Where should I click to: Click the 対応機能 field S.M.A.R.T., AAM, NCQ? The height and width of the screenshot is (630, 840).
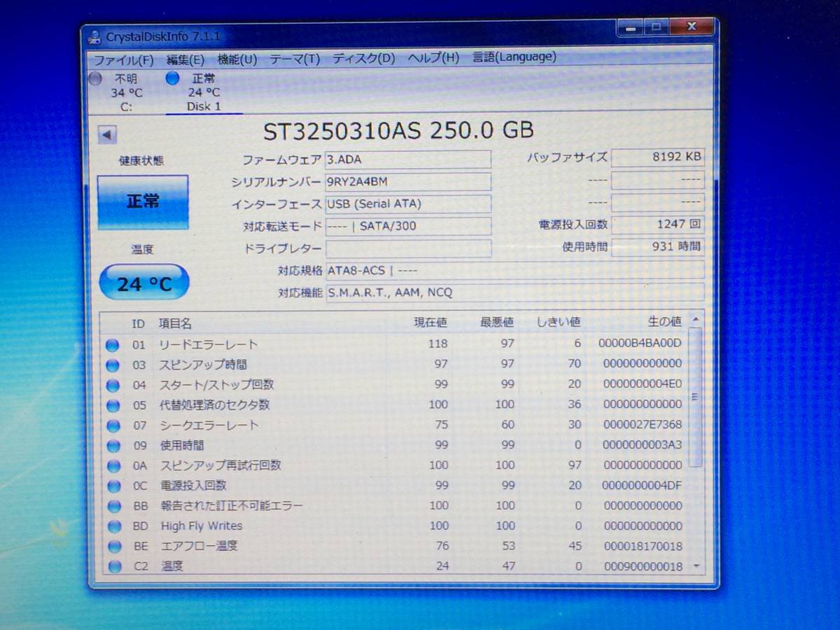tap(514, 293)
